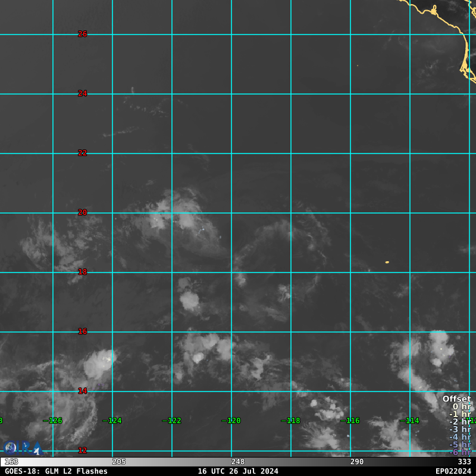476x476 pixels.
Task: Select the 248 color bar value
Action: 237,462
